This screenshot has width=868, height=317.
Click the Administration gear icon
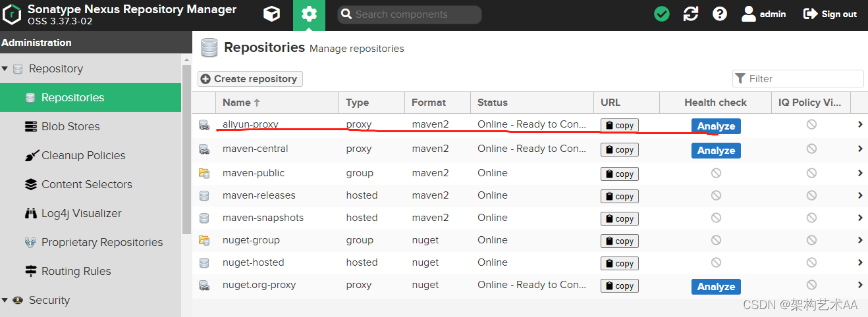click(x=309, y=14)
